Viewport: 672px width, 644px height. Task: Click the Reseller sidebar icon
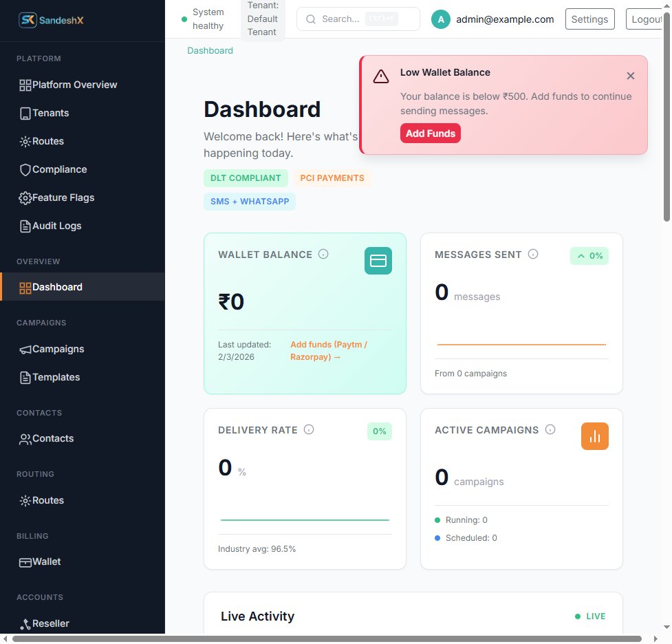pyautogui.click(x=25, y=624)
